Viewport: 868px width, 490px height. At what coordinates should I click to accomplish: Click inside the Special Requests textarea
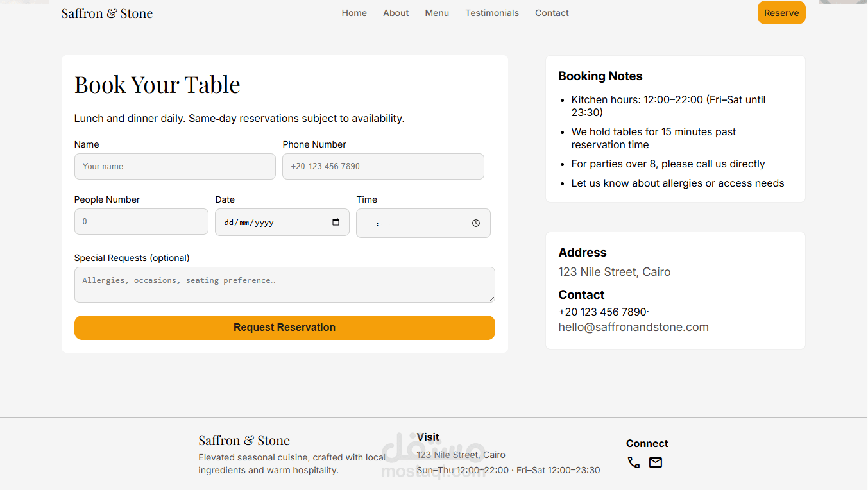(x=284, y=285)
